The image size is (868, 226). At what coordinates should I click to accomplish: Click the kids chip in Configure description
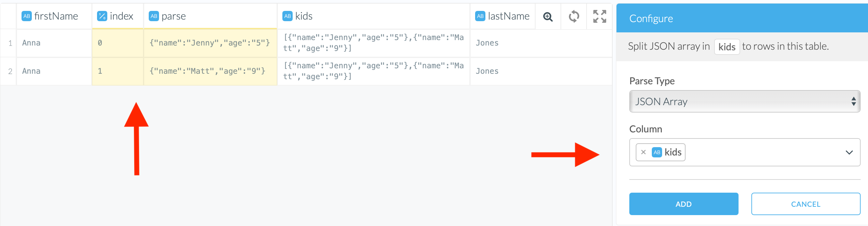coord(726,47)
